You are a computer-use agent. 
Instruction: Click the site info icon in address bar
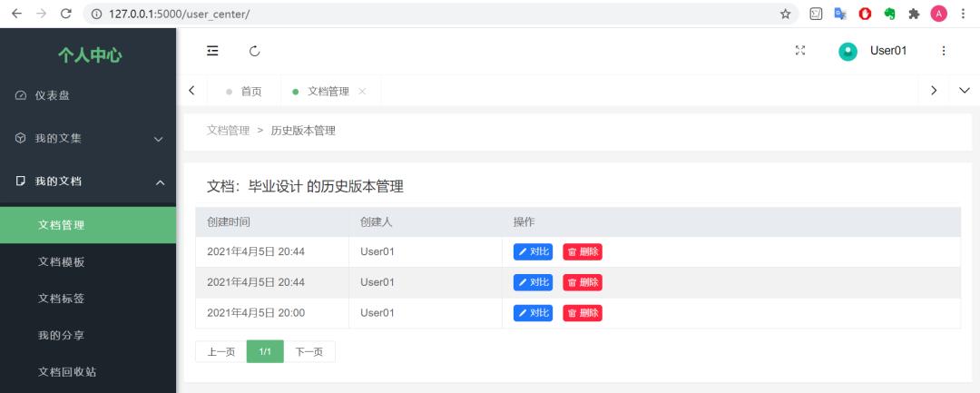point(96,14)
